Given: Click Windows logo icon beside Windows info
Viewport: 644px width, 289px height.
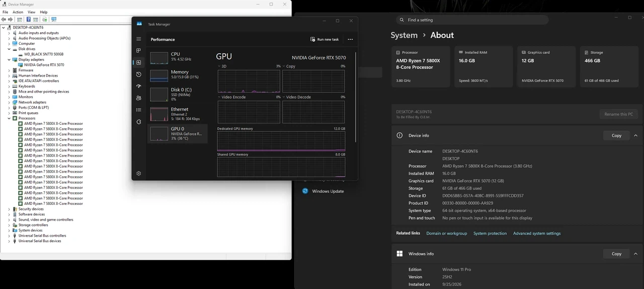Looking at the screenshot, I should point(399,254).
